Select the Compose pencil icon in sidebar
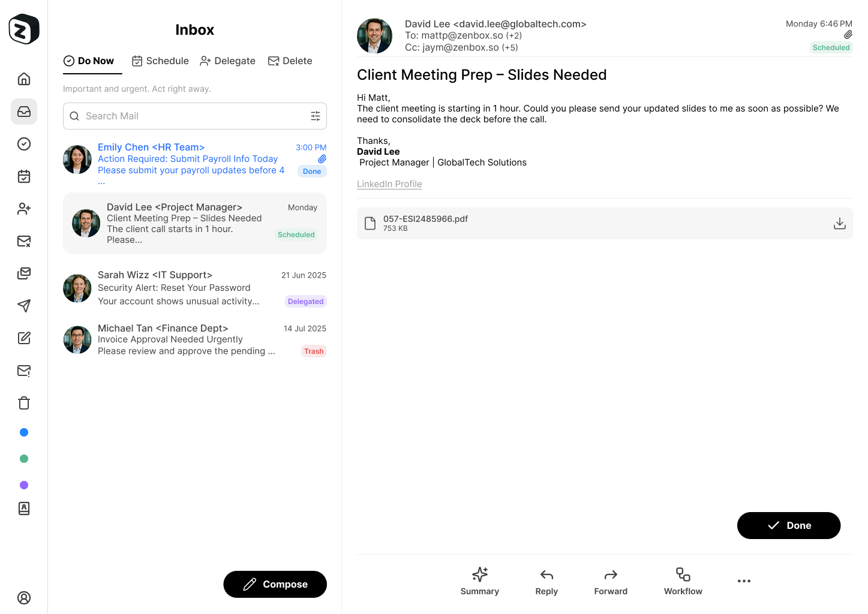This screenshot has width=868, height=614. pos(23,338)
